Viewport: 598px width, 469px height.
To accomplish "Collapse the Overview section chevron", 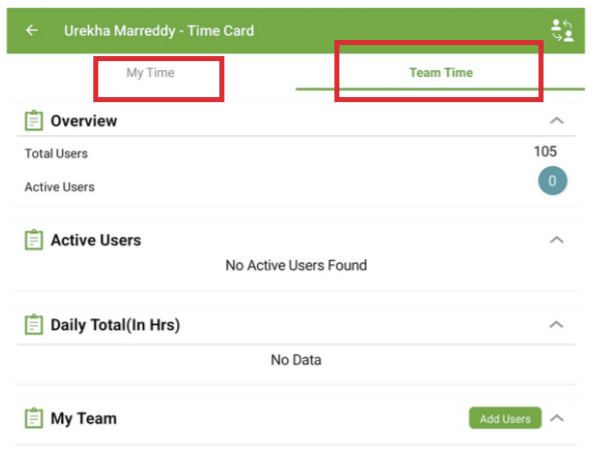I will [x=557, y=121].
